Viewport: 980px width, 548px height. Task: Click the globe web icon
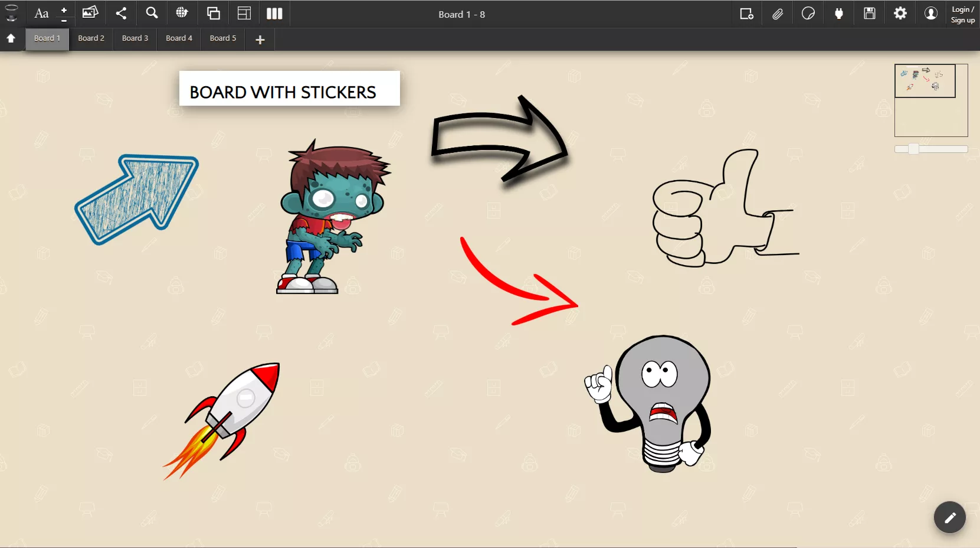coord(182,13)
